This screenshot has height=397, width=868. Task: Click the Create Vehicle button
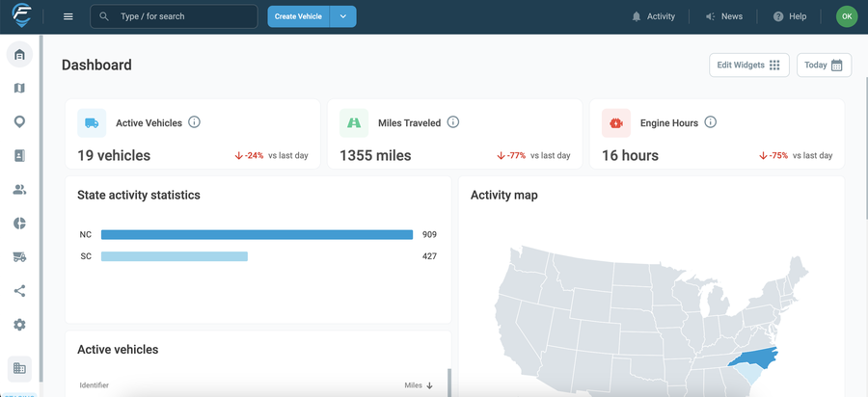298,16
